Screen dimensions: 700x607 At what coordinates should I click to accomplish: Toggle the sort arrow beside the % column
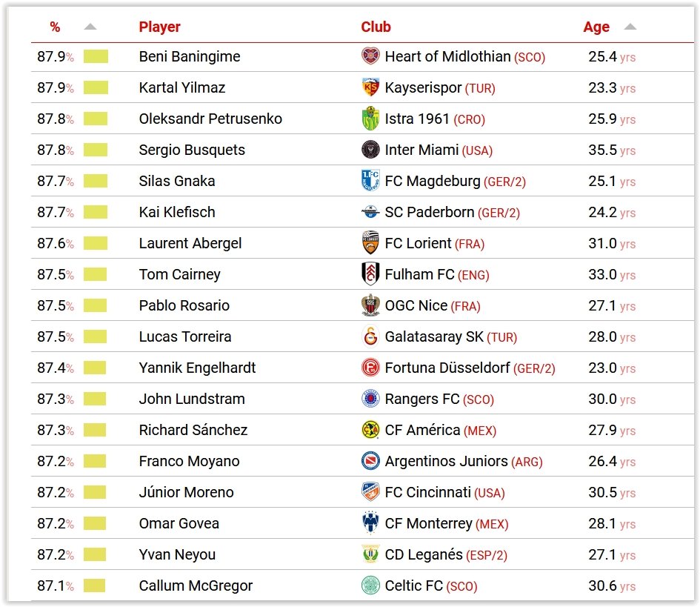90,25
